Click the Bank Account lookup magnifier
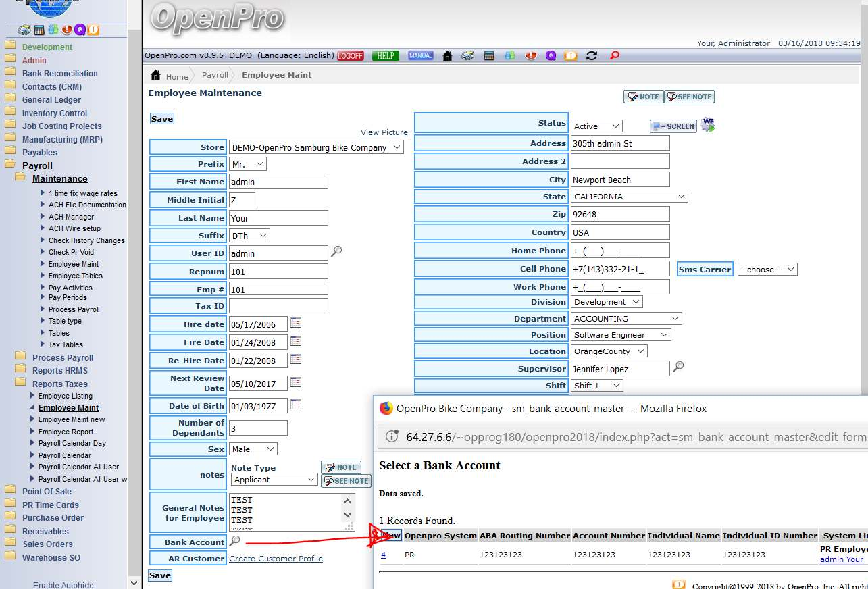The image size is (868, 589). (x=234, y=541)
